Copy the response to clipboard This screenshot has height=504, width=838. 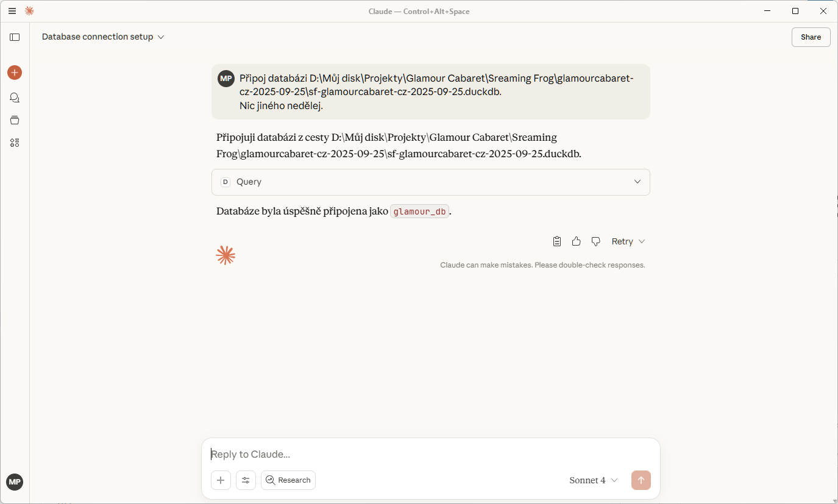pyautogui.click(x=556, y=241)
